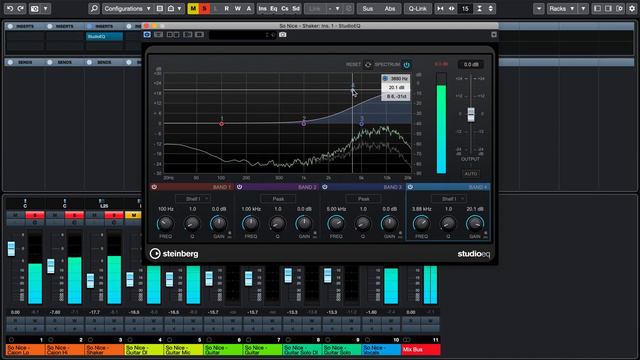Image resolution: width=640 pixels, height=360 pixels.
Task: Click the Eq bypass button
Action: (273, 8)
